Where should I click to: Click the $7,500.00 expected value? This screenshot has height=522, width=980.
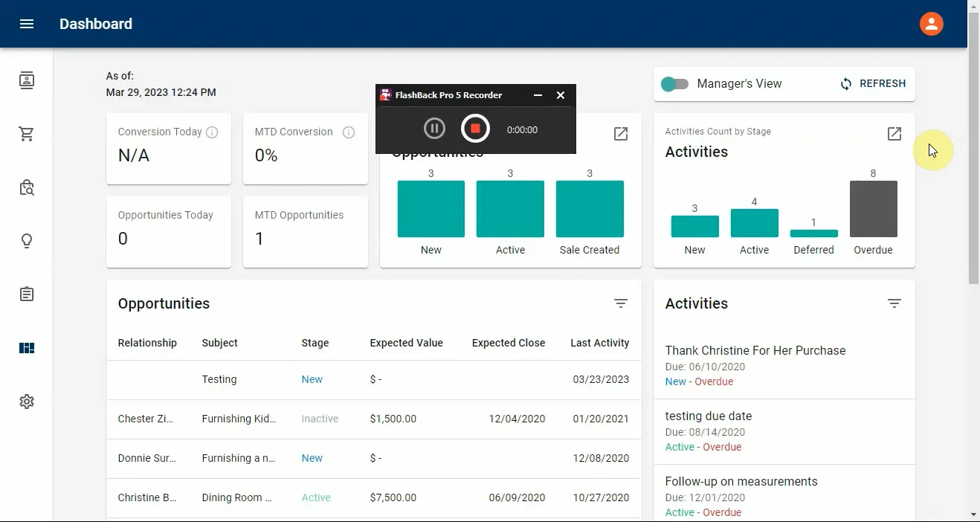tap(393, 497)
